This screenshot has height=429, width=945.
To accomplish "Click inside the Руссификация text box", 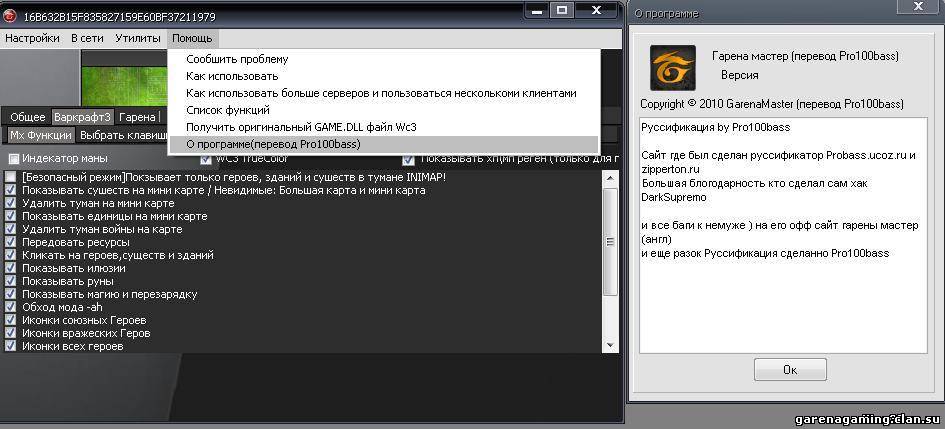I will tap(783, 236).
